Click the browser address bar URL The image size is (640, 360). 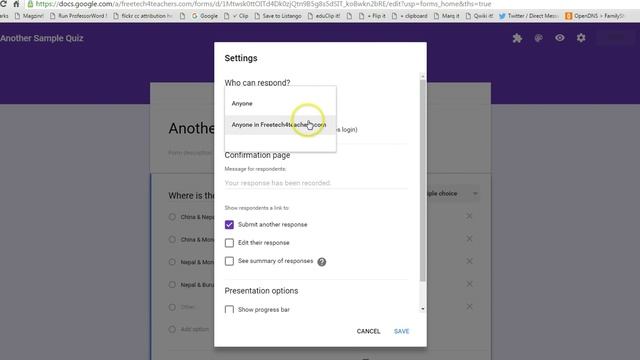pyautogui.click(x=263, y=4)
